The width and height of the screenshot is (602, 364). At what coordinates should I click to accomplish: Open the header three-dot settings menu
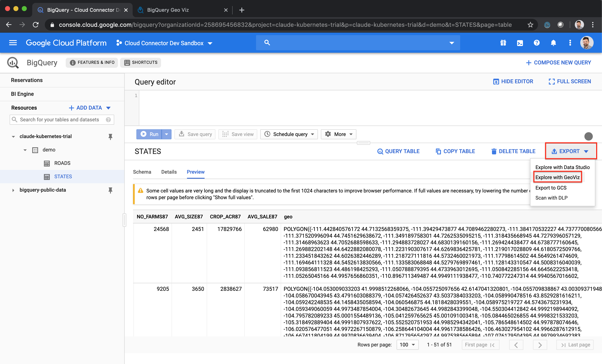[x=570, y=43]
